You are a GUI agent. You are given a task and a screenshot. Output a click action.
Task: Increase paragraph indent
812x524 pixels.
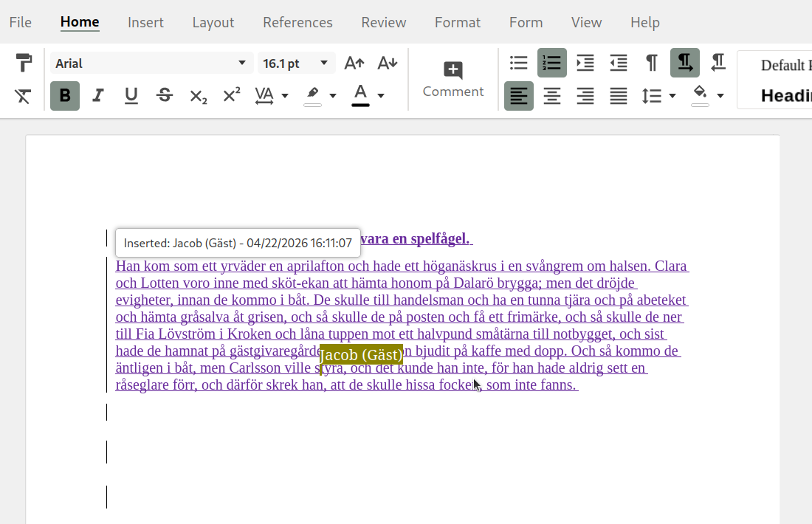(585, 63)
